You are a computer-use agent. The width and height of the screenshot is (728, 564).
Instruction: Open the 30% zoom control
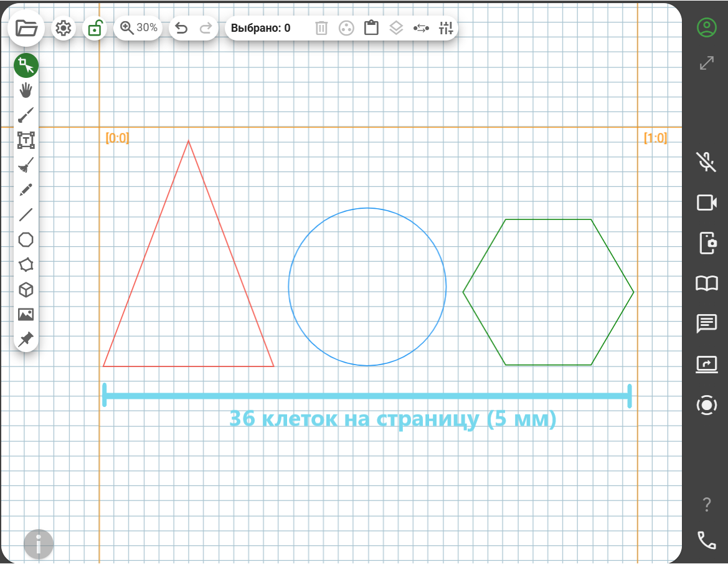139,27
